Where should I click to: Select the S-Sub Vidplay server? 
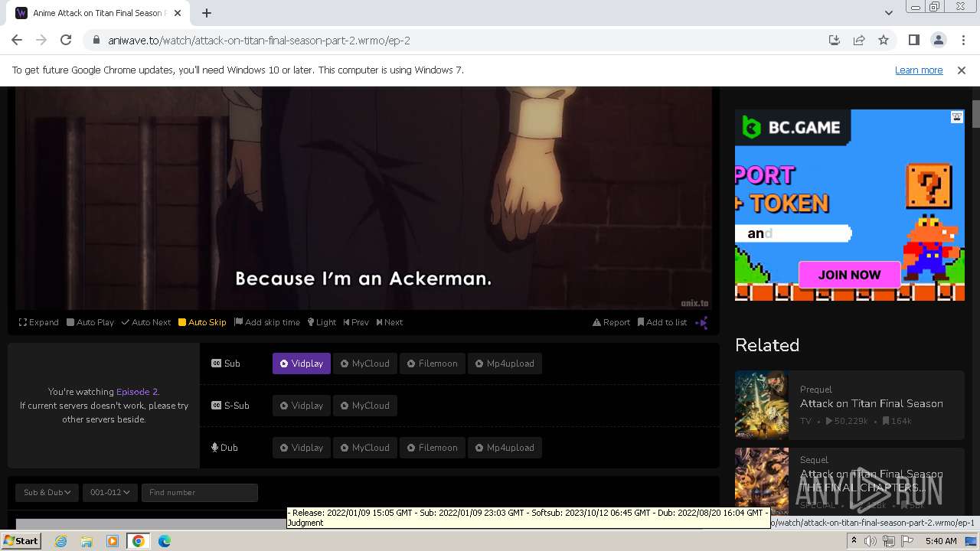point(302,406)
